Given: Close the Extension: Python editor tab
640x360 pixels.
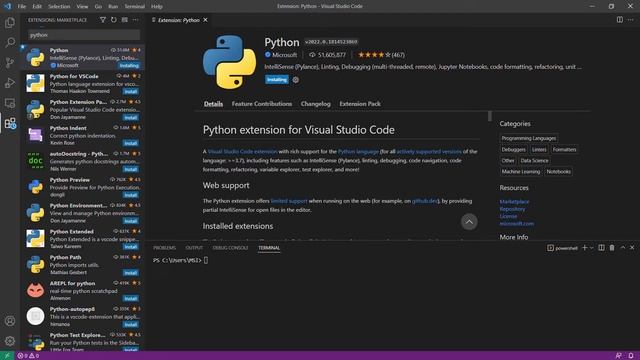Looking at the screenshot, I should pos(205,20).
